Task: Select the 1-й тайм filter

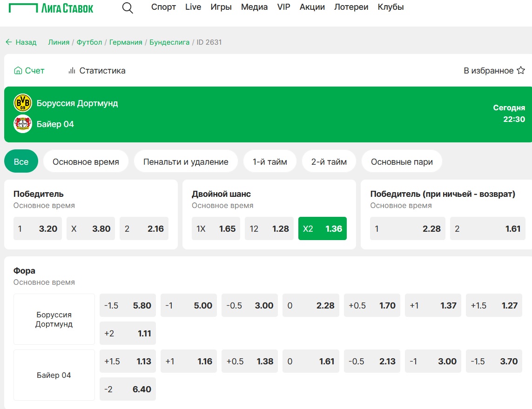Action: click(270, 161)
